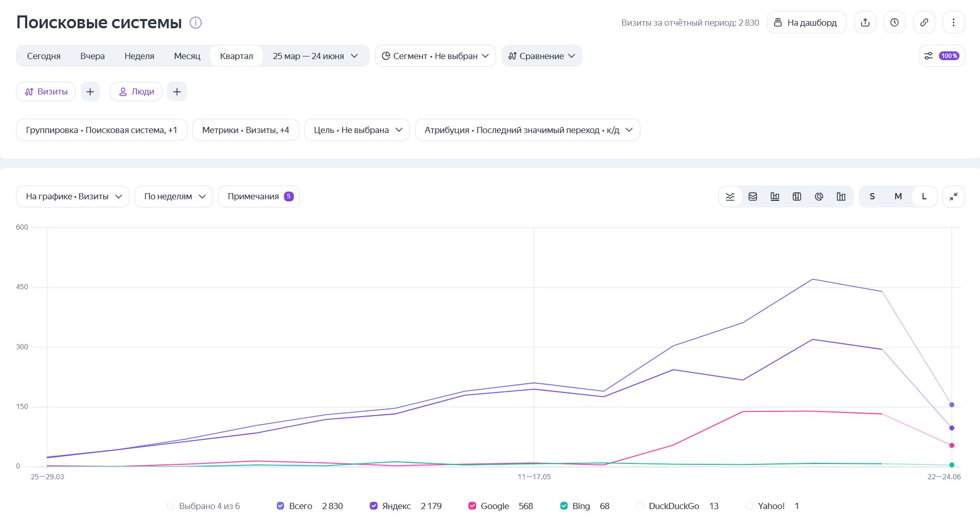The width and height of the screenshot is (980, 525).
Task: Click the info icon beside Поисковые системы
Action: [196, 23]
